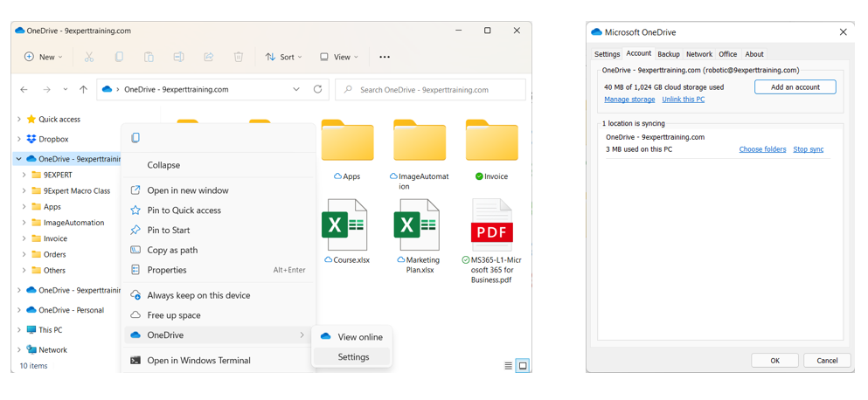Select Dropbox in navigation pane

point(53,139)
